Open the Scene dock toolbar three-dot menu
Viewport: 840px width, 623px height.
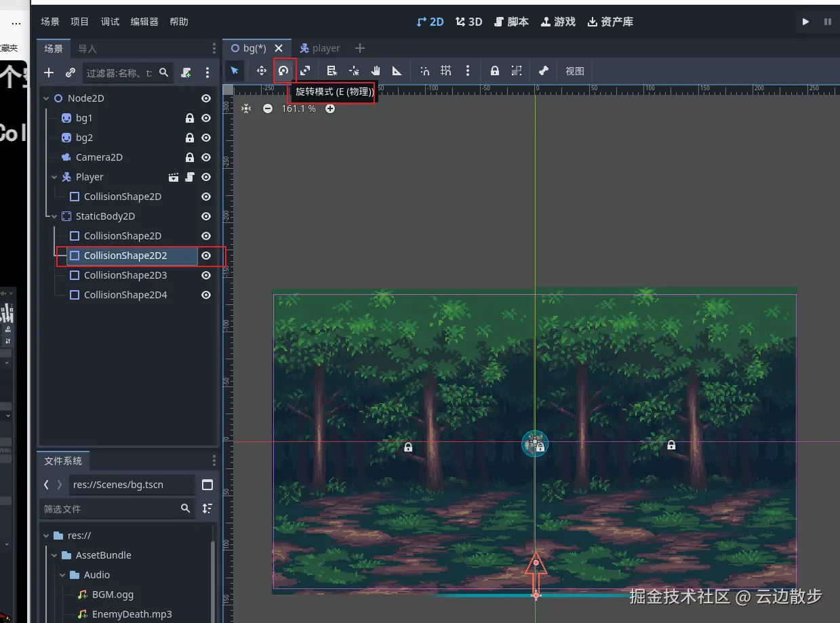coord(207,73)
